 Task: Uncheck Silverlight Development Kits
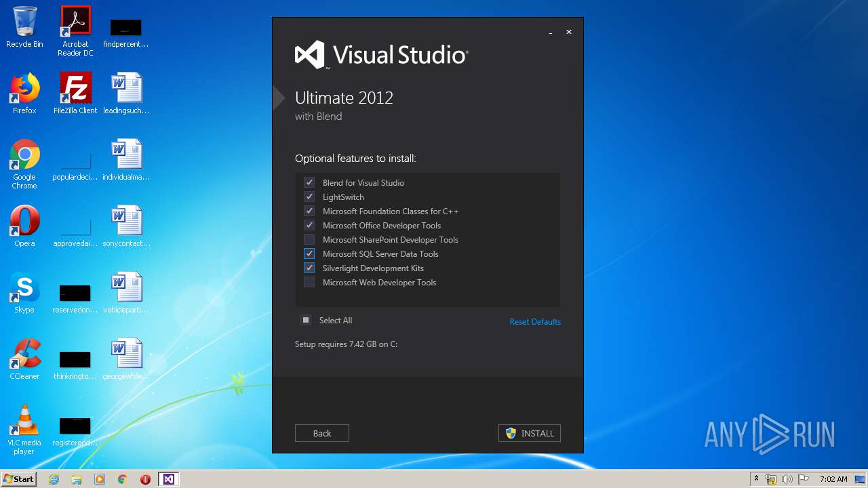click(309, 268)
